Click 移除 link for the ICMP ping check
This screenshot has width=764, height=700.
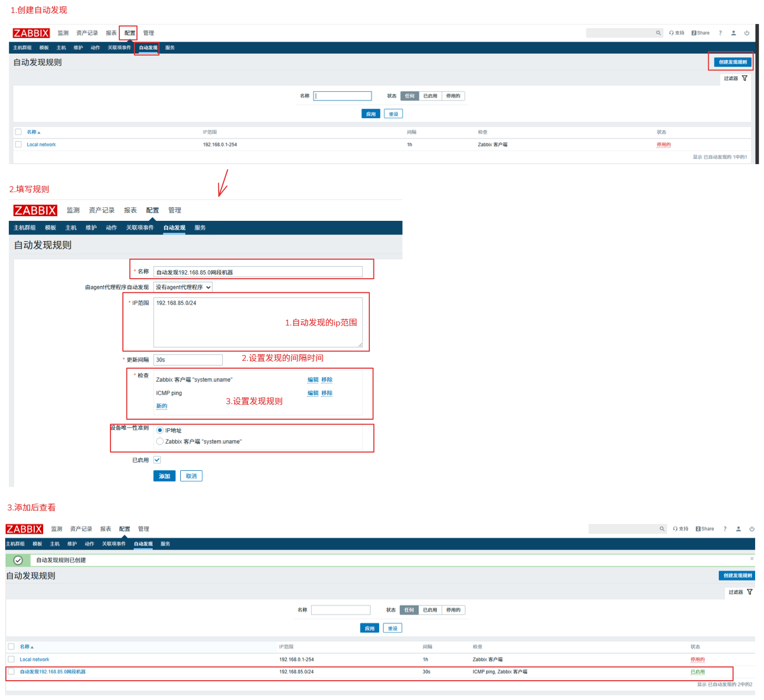click(327, 393)
